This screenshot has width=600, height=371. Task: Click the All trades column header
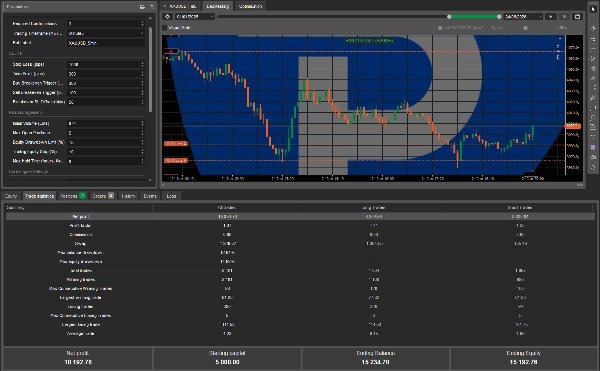(x=227, y=208)
